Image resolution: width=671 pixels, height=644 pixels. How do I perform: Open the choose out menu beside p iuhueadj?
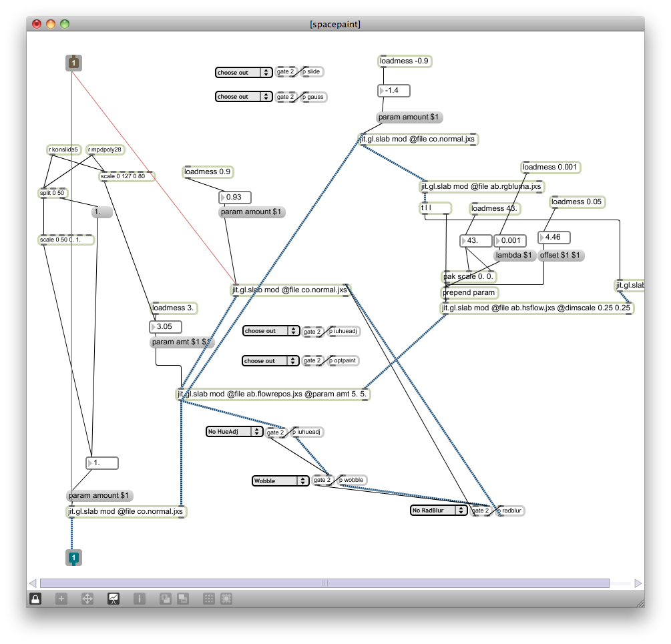tap(271, 331)
